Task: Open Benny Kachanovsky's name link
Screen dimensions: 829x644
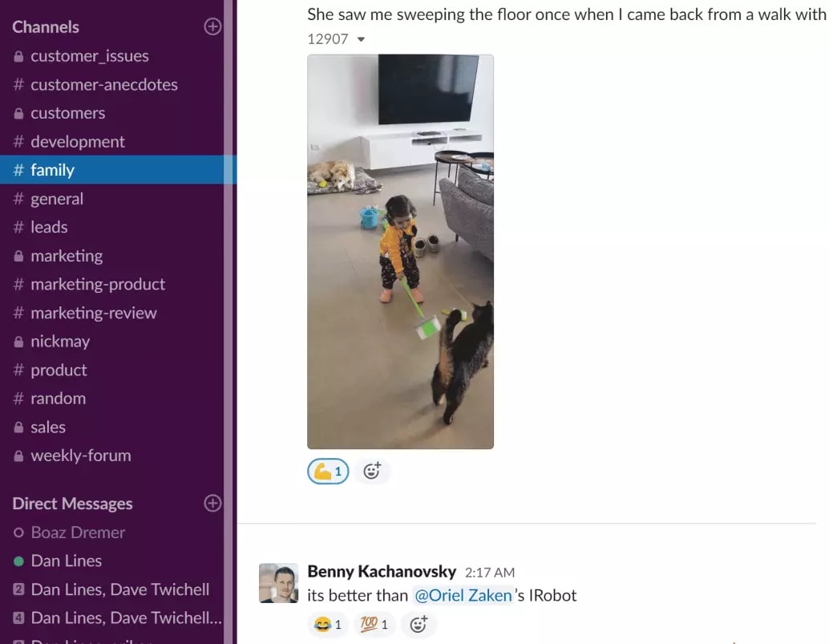Action: pos(382,572)
